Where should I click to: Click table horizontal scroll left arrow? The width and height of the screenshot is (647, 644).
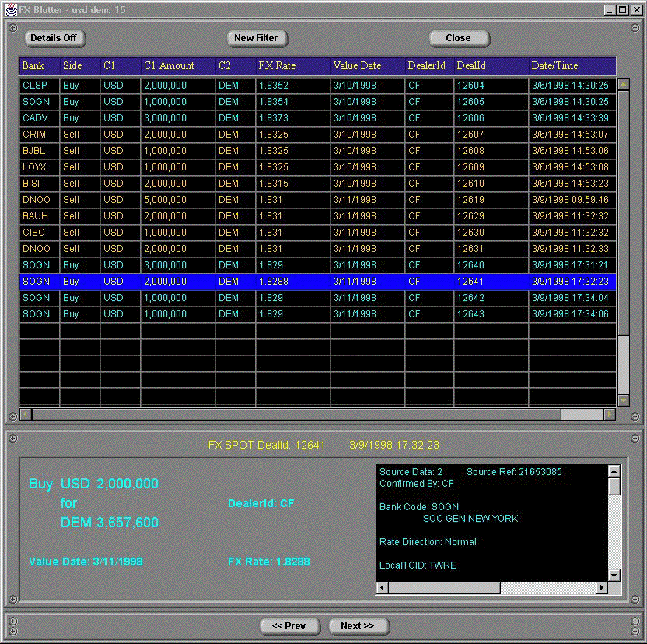pos(26,415)
